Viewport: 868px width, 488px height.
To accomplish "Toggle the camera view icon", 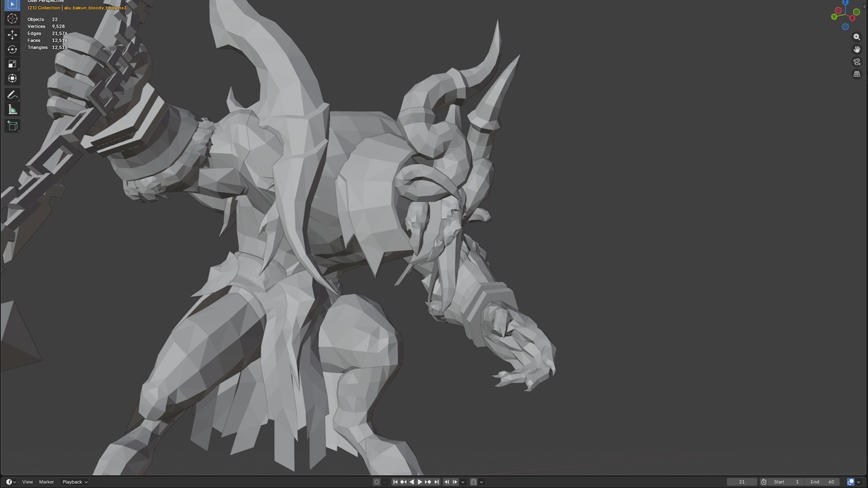I will point(856,62).
